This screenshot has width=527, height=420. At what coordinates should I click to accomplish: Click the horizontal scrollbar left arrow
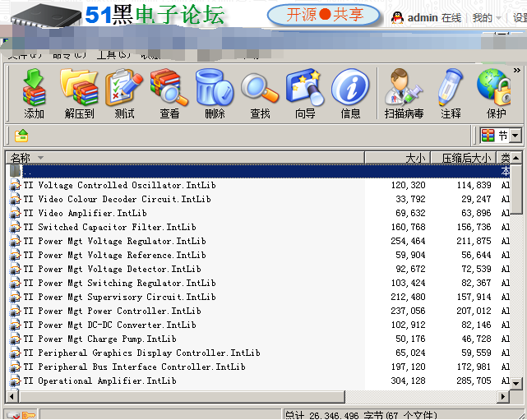[x=12, y=396]
